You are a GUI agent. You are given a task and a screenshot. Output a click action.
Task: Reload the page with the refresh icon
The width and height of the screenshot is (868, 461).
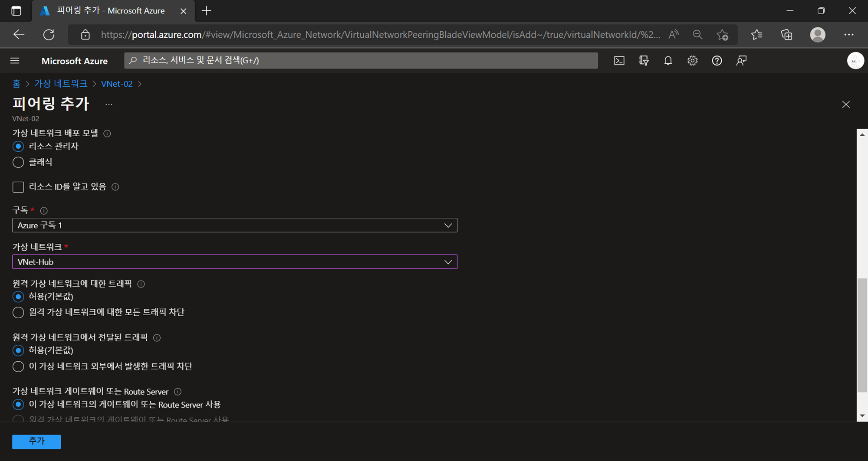pyautogui.click(x=49, y=35)
